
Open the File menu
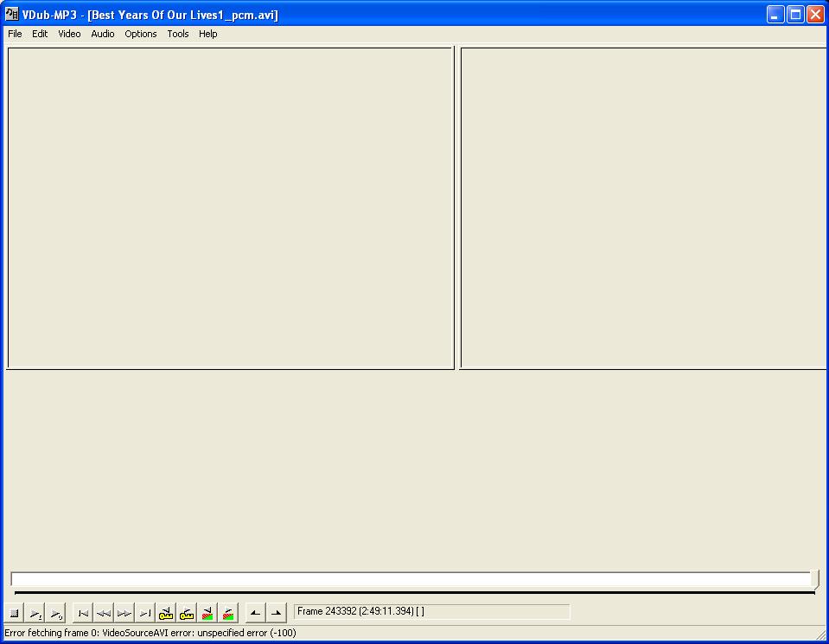click(x=15, y=34)
